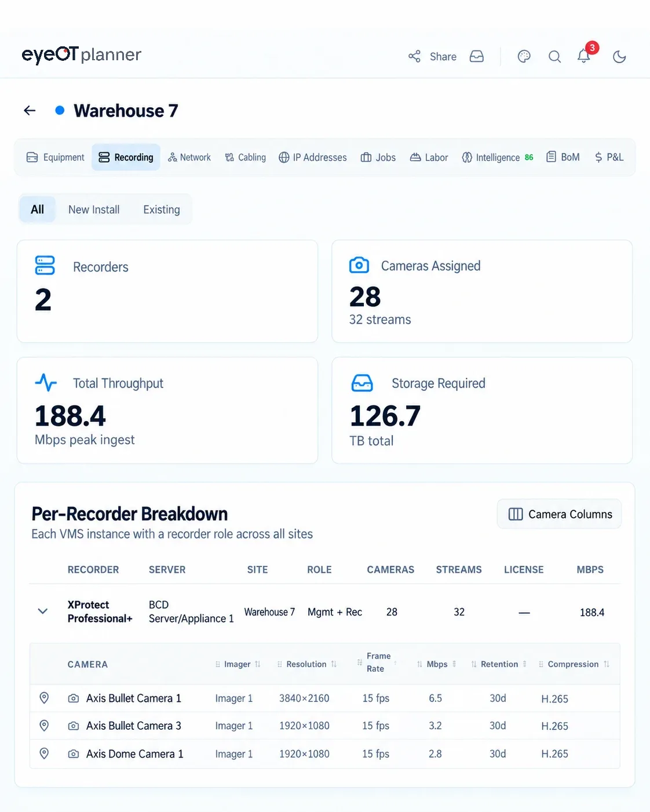
Task: Sort by Compression column arrows
Action: (607, 664)
